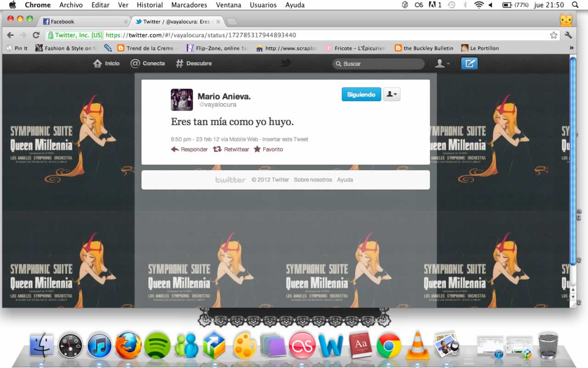This screenshot has width=588, height=368.
Task: Click the compose new tweet icon
Action: pyautogui.click(x=469, y=63)
